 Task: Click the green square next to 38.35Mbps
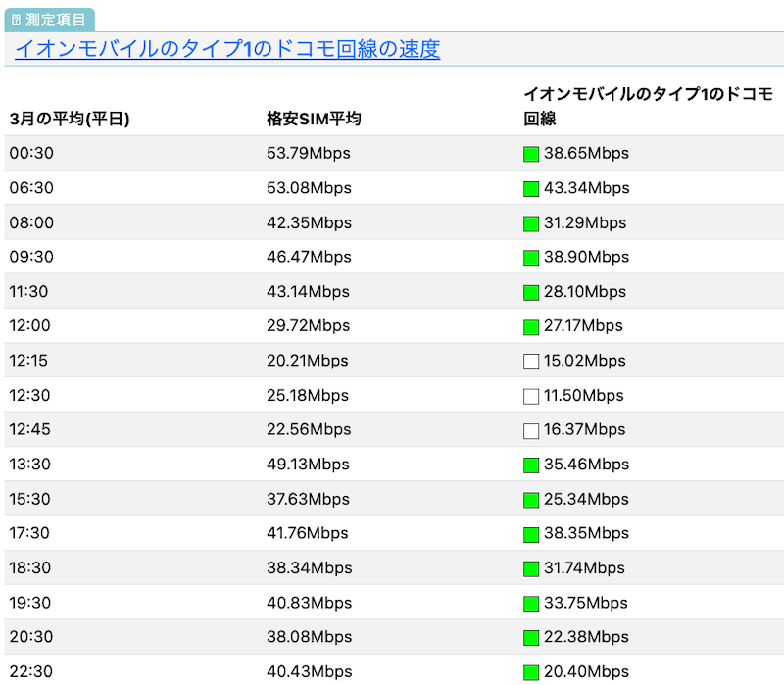pyautogui.click(x=530, y=533)
